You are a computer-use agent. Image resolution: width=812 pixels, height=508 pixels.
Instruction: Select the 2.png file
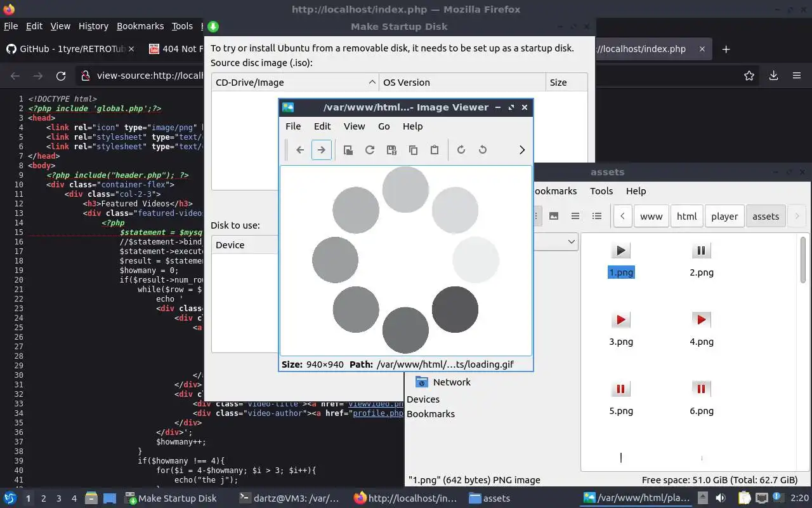[x=701, y=260]
